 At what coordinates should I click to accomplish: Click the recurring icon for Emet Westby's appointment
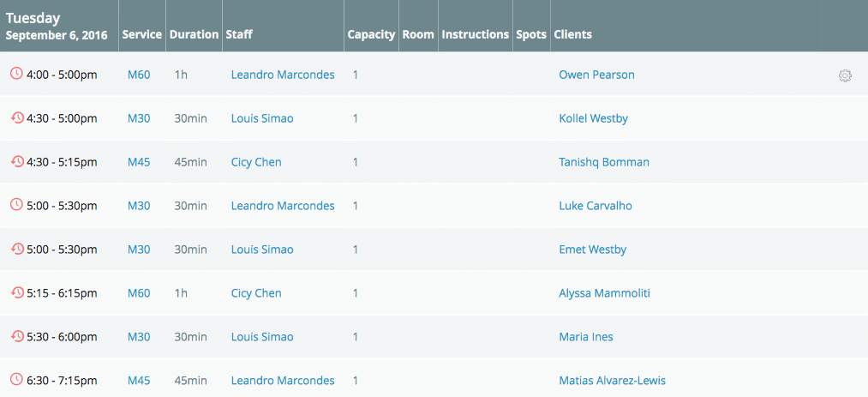click(17, 249)
